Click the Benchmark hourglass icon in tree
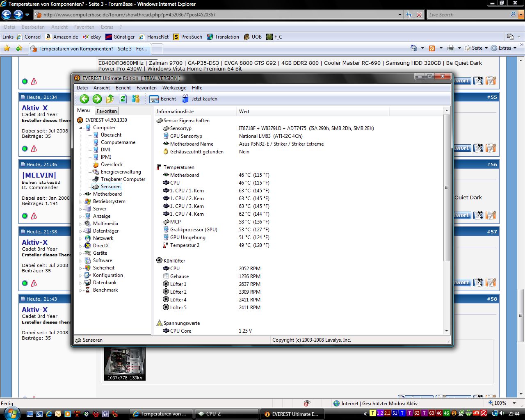The height and width of the screenshot is (420, 525). 87,290
